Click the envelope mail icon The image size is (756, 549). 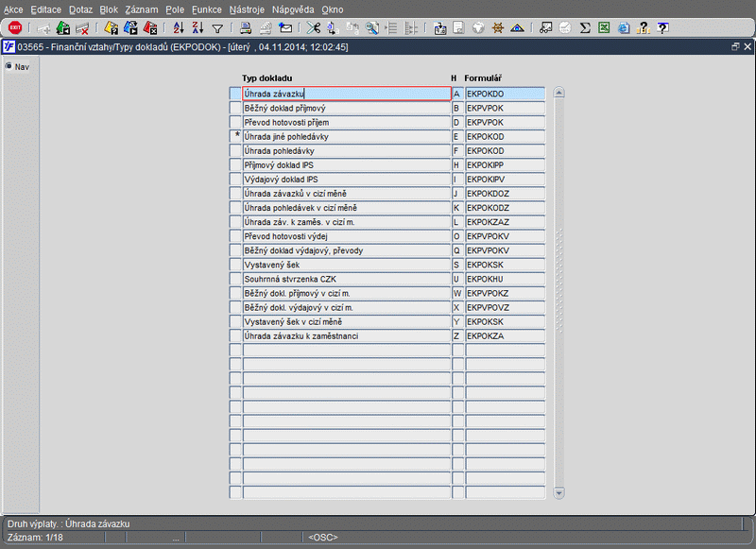tap(285, 28)
